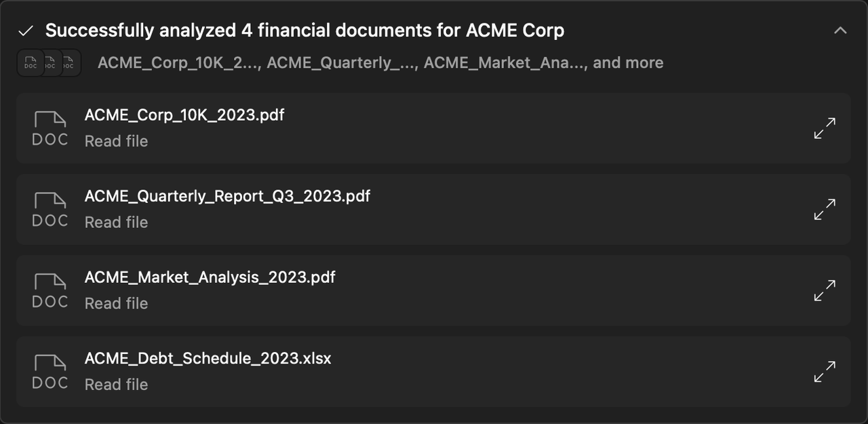Expand the ACME_Debt_Schedule_2023.xlsx file view
The width and height of the screenshot is (868, 424).
[825, 371]
